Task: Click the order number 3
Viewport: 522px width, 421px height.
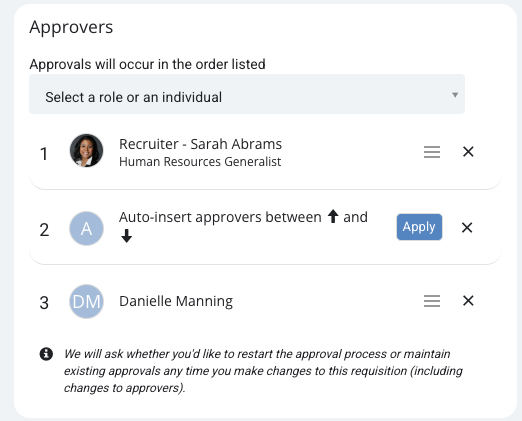Action: 44,303
